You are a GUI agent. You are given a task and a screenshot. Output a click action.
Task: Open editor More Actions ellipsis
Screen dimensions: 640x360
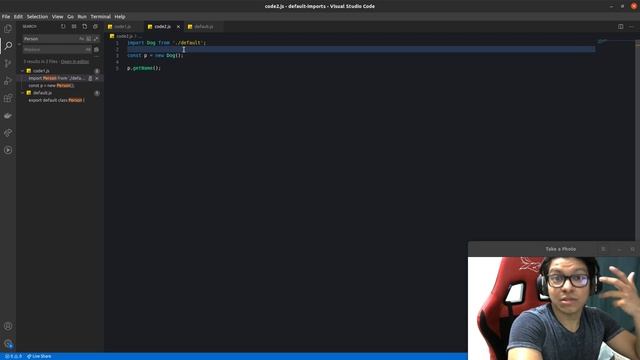point(631,27)
